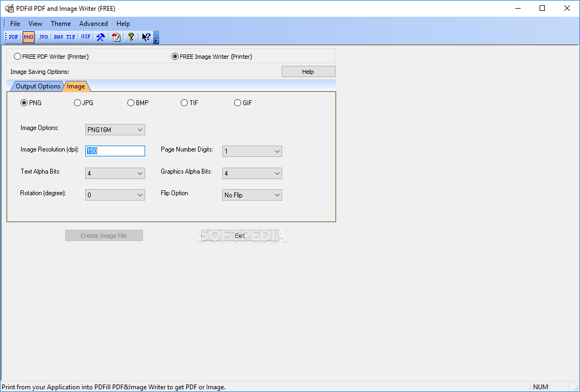The image size is (580, 392).
Task: Activate the context help arrow-question icon
Action: tap(146, 37)
